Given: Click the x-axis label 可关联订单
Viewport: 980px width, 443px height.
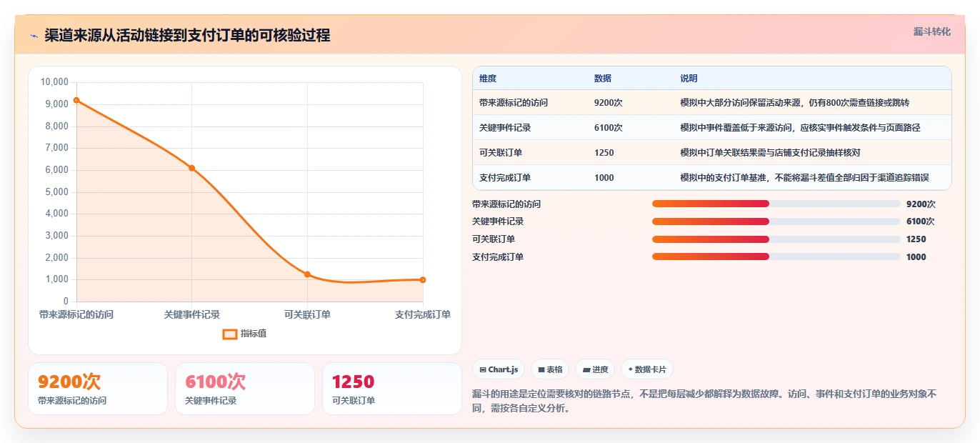Looking at the screenshot, I should click(307, 314).
